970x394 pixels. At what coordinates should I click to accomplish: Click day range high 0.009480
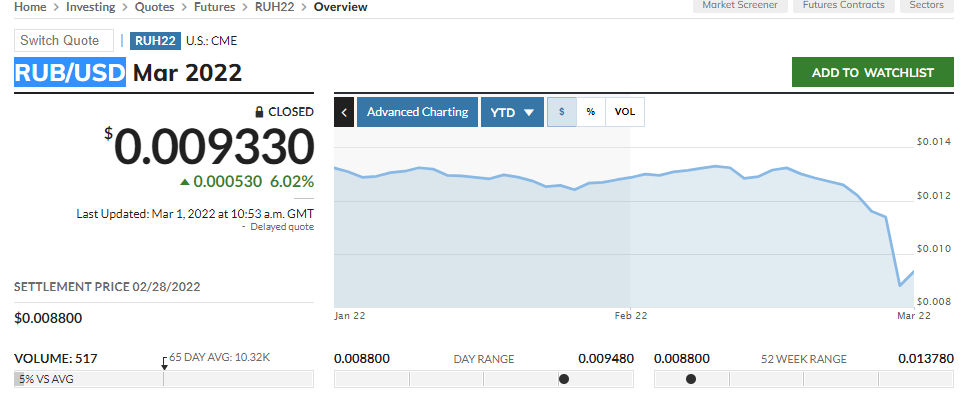(x=606, y=359)
